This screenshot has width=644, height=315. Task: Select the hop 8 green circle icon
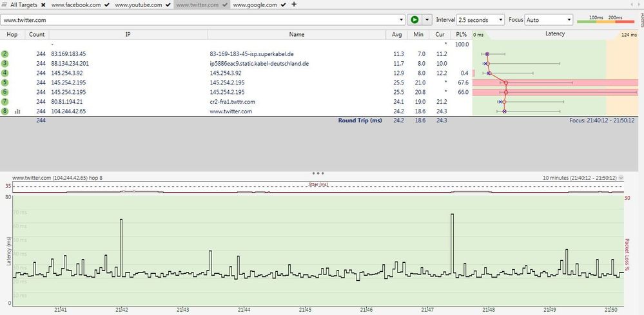point(5,111)
